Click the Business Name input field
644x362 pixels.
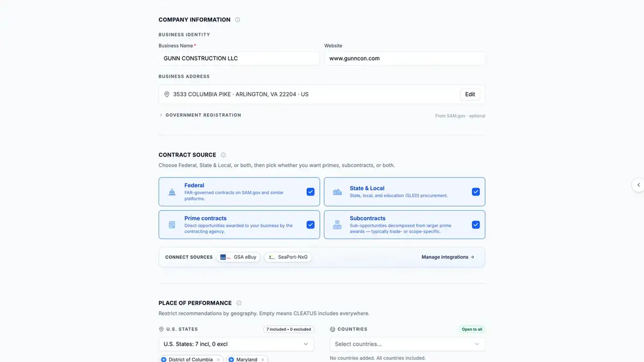239,58
